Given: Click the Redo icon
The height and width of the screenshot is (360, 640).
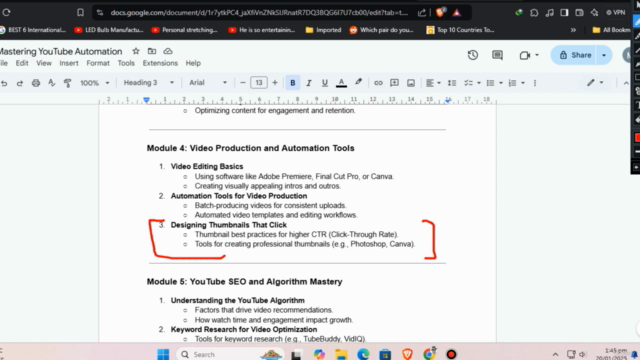Looking at the screenshot, I should [x=20, y=83].
